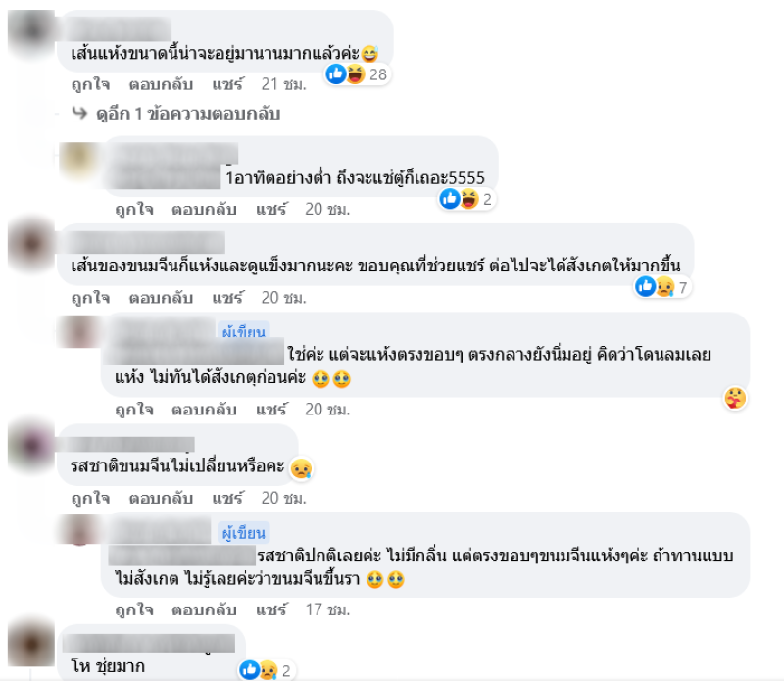Click the first commenter's profile picture
The image size is (784, 682).
(x=31, y=31)
